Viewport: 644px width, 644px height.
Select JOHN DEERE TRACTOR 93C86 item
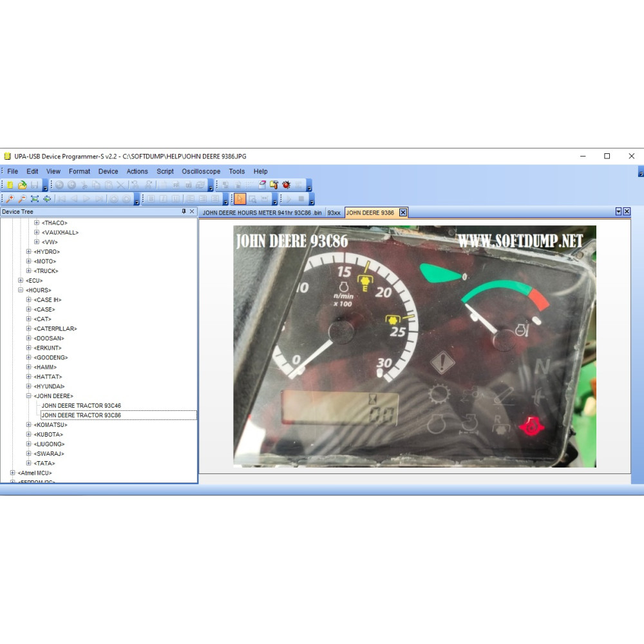click(x=81, y=415)
